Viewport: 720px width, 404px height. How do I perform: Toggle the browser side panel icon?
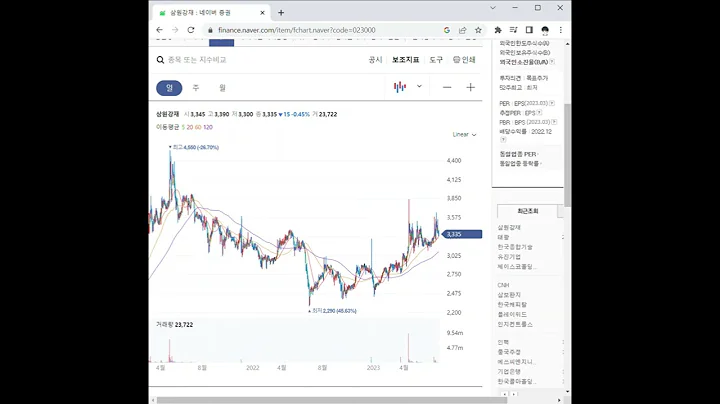coord(529,30)
